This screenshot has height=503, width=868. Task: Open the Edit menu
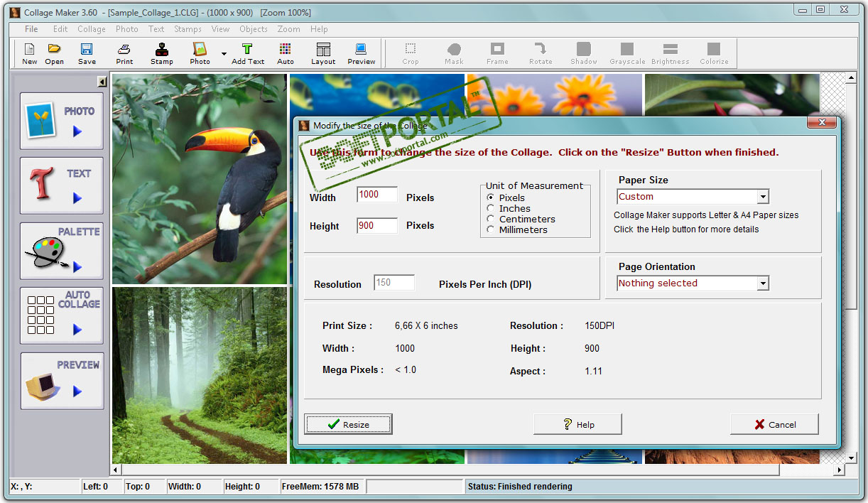pos(60,29)
